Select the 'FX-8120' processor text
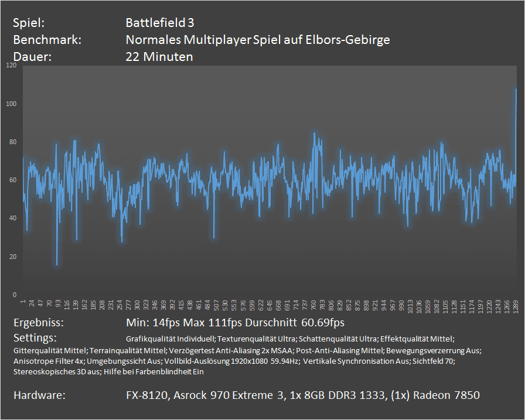The image size is (525, 420). pyautogui.click(x=146, y=395)
